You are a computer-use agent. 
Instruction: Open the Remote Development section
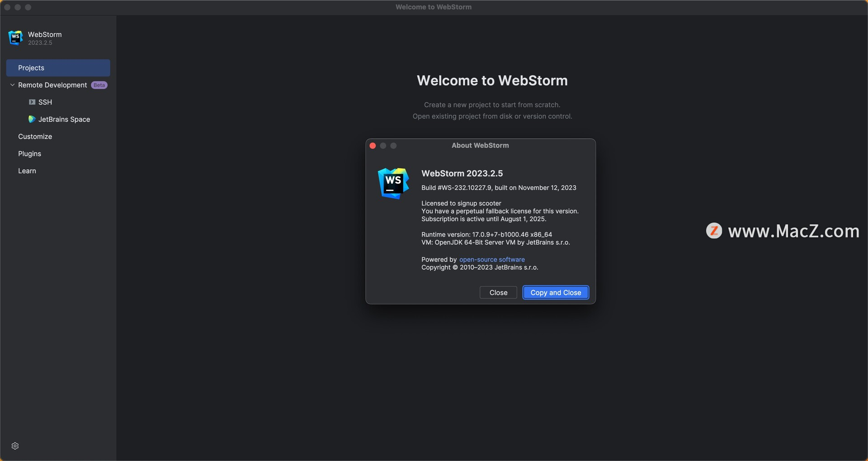52,85
